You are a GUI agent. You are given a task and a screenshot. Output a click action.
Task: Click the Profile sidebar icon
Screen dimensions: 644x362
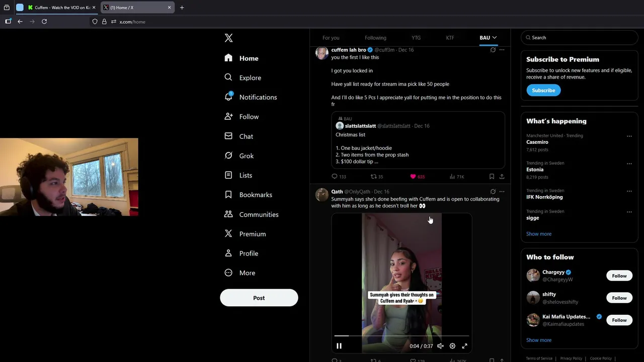(228, 253)
